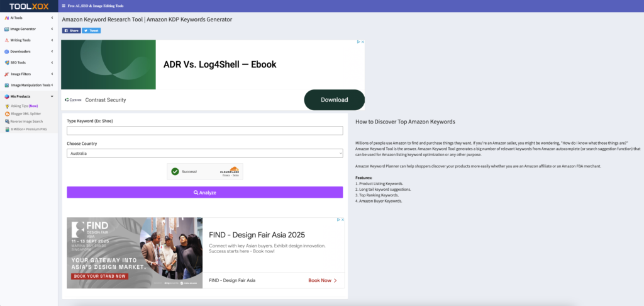Close the ADR Vs. Log4Shell ad
Viewport: 644px width, 306px height.
[362, 42]
